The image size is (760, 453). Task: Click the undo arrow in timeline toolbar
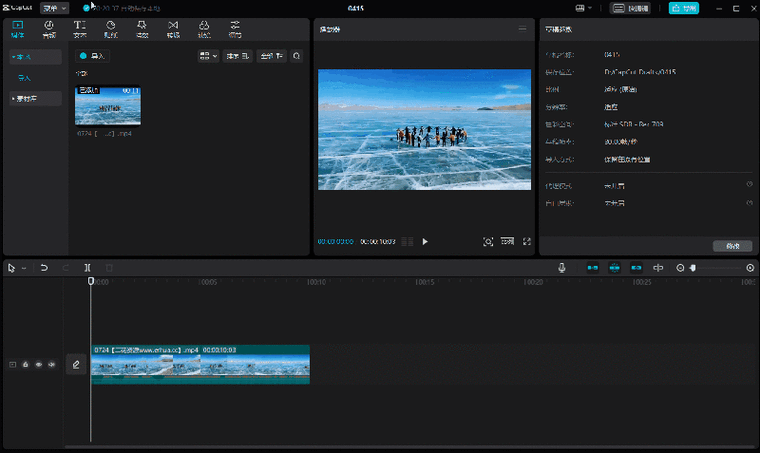pos(44,268)
